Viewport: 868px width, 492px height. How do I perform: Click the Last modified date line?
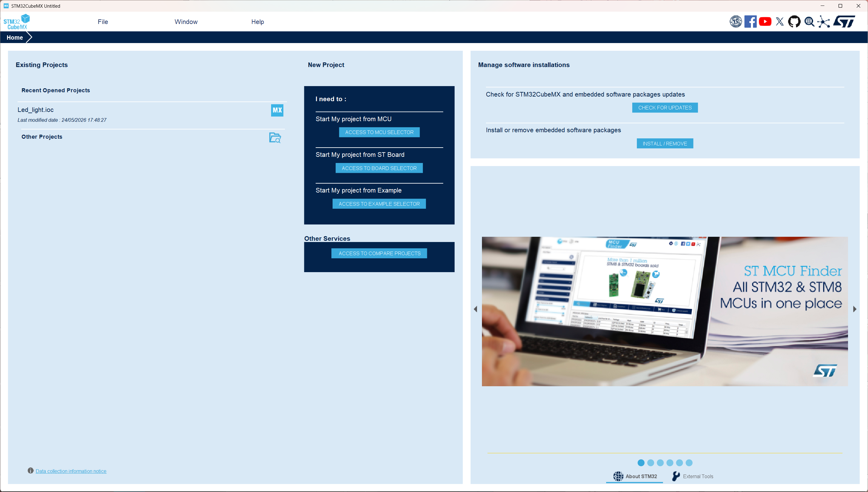point(62,120)
